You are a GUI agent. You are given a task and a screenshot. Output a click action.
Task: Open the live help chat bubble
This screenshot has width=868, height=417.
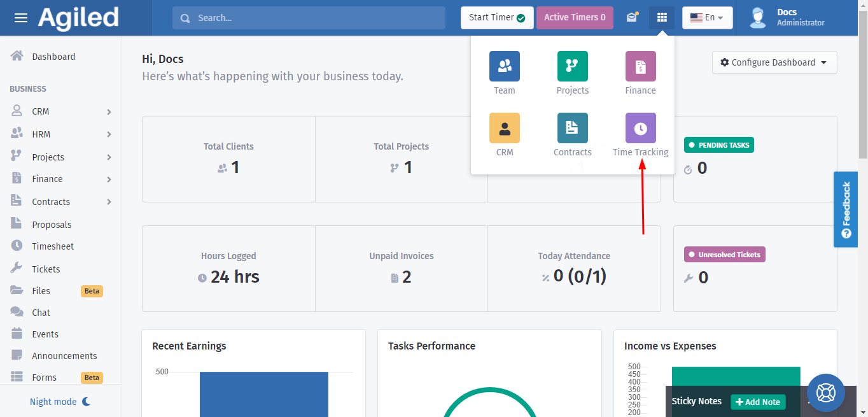(825, 393)
